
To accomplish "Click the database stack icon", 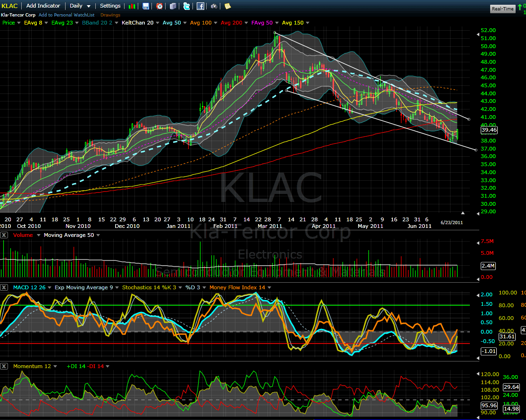I will point(173,6).
